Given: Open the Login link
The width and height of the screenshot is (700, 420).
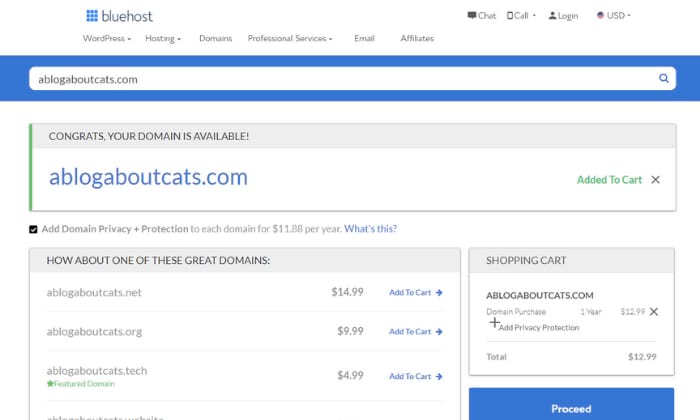Looking at the screenshot, I should coord(563,16).
